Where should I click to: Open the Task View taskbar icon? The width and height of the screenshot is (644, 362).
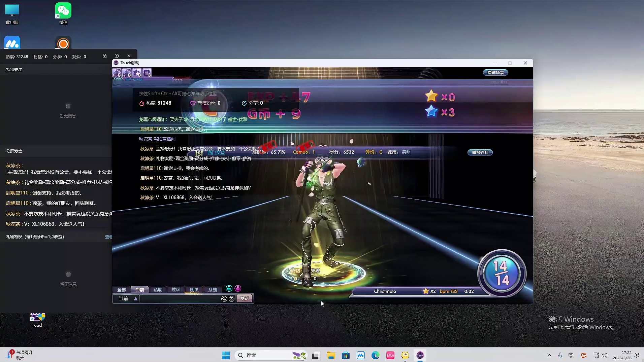[x=316, y=355]
